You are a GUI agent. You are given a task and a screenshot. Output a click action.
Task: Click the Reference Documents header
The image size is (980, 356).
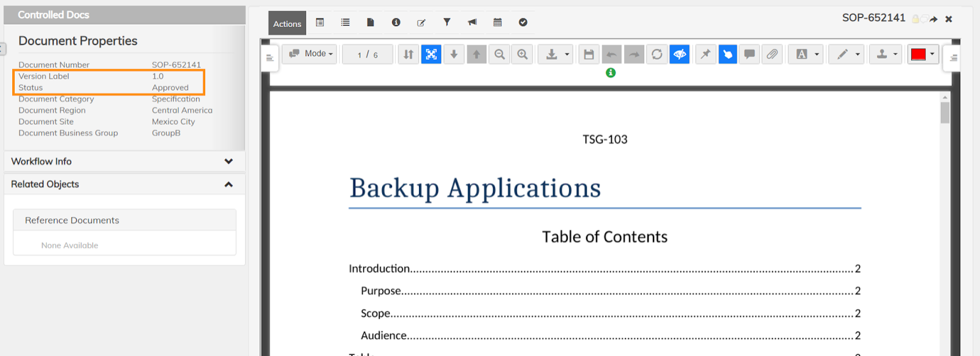pos(72,220)
